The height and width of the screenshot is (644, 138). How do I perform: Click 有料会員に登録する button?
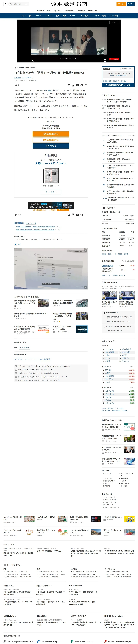[51, 134]
